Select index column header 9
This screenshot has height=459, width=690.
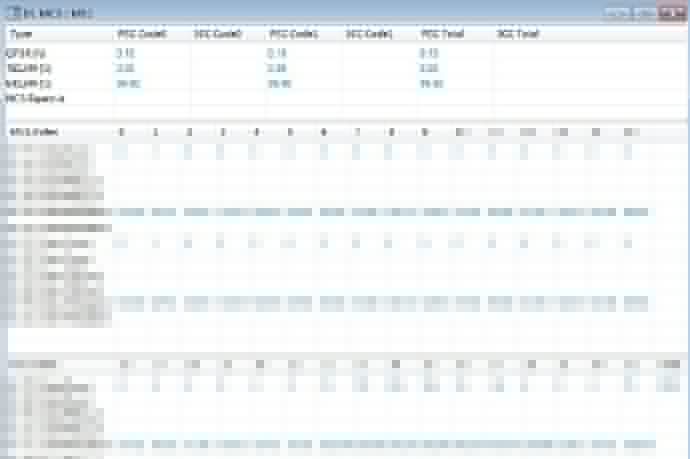coord(424,132)
